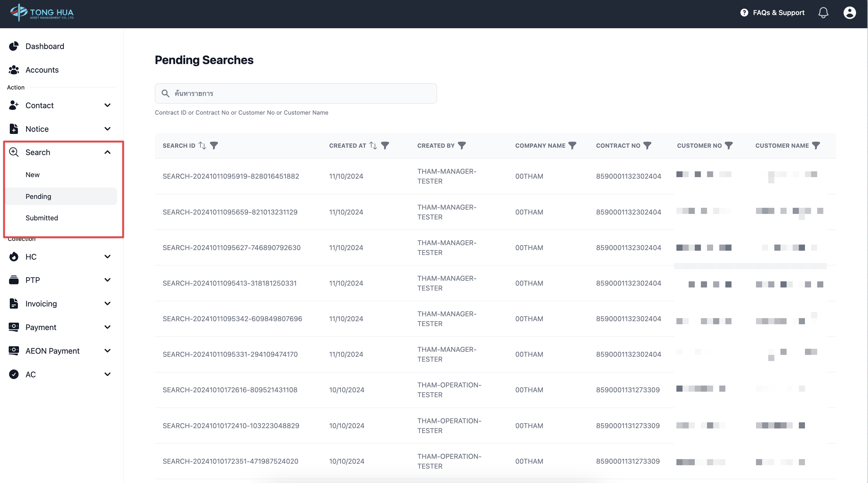Click the Created At filter funnel

(385, 145)
